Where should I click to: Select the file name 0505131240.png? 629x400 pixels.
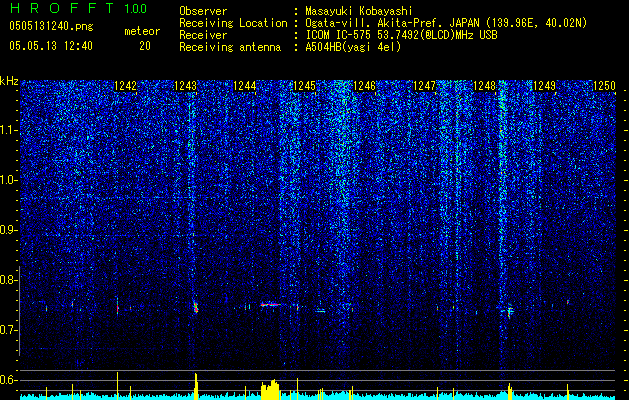[51, 26]
